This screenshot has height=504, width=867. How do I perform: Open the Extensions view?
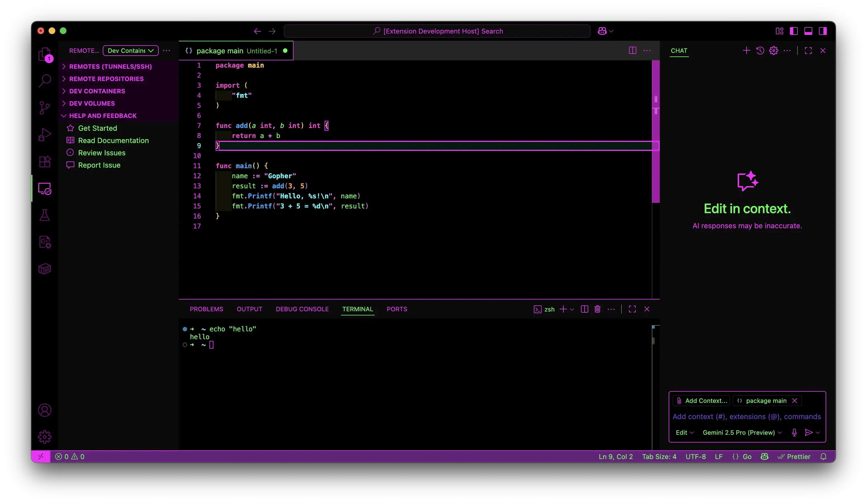44,161
